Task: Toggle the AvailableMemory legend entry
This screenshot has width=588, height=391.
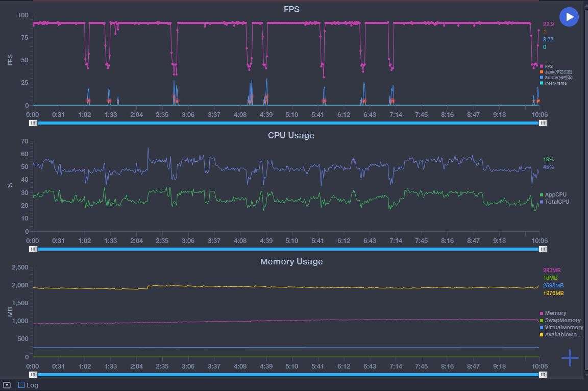Action: [x=562, y=335]
